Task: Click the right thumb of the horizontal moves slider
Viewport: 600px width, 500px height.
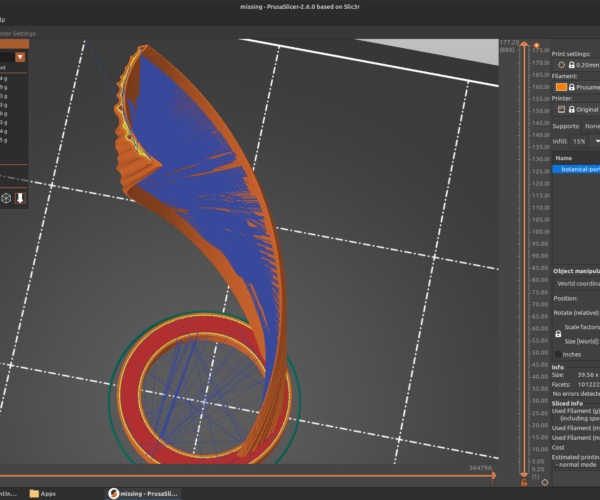Action: [494, 476]
